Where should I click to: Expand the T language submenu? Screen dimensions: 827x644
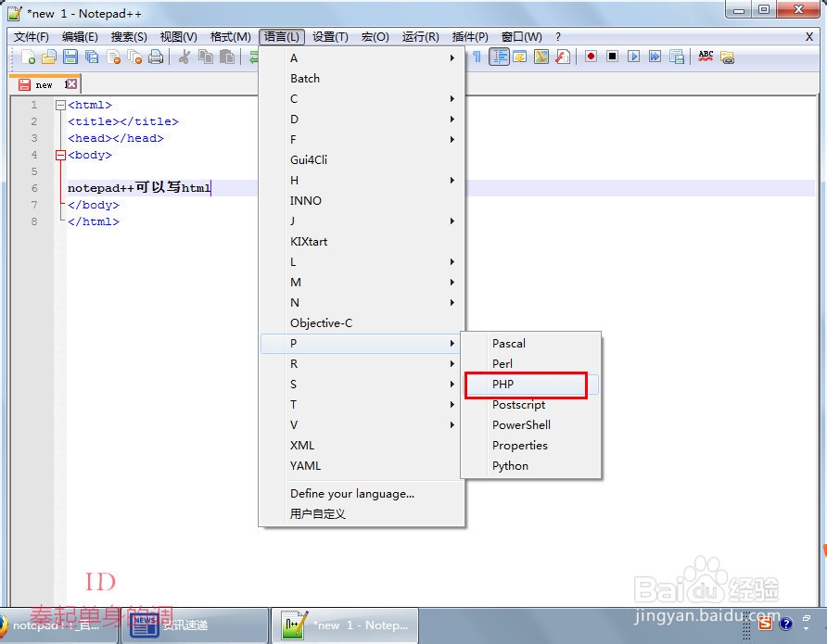363,405
